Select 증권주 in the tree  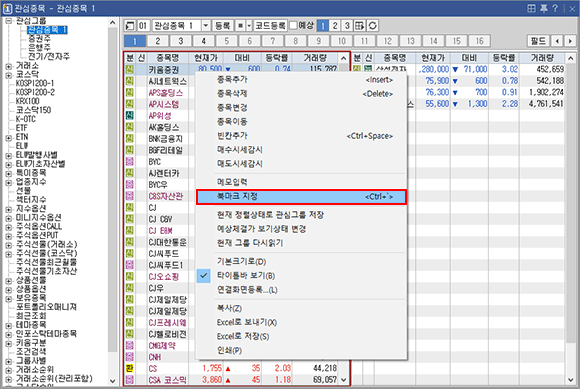[40, 38]
